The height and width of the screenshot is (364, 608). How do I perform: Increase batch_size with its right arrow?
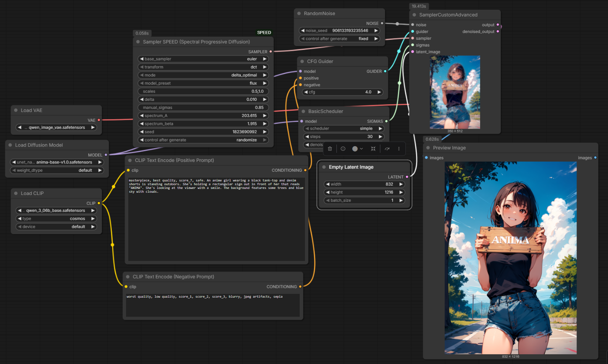tap(401, 200)
